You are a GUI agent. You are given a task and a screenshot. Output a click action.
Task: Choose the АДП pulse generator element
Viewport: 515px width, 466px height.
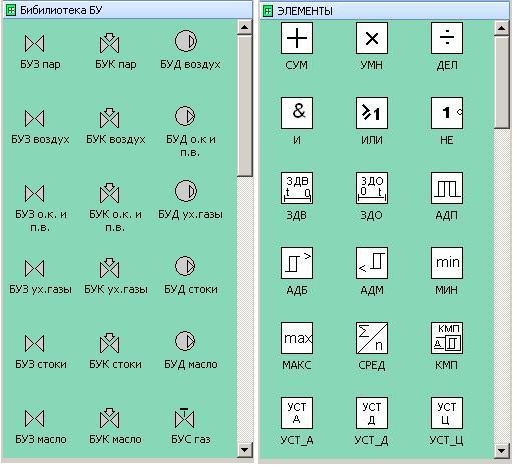[447, 188]
